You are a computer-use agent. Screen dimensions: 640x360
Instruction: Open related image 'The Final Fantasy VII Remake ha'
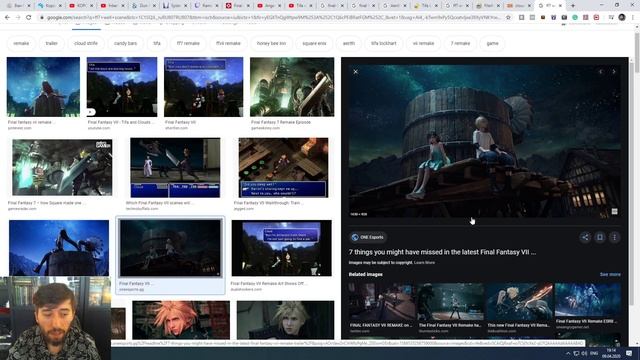pos(451,302)
